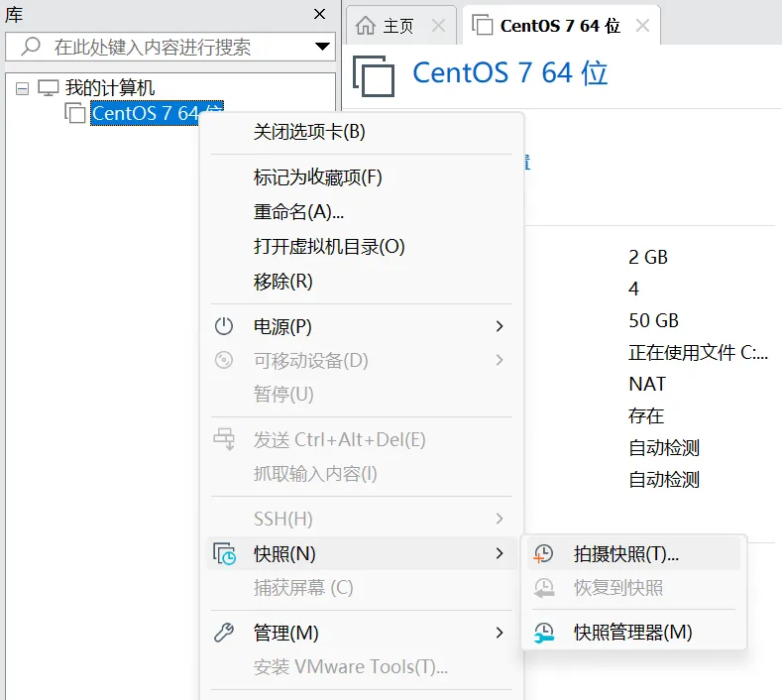Open 快照管理器(M) from submenu

[x=633, y=633]
